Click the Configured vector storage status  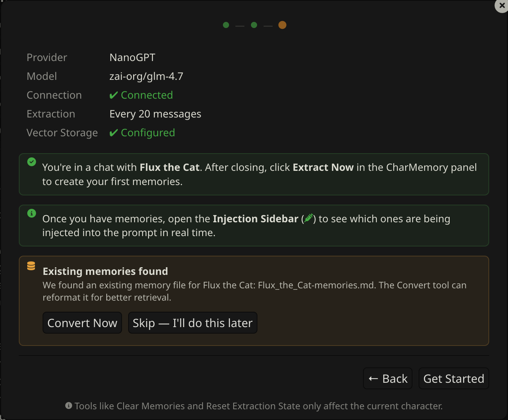click(148, 133)
